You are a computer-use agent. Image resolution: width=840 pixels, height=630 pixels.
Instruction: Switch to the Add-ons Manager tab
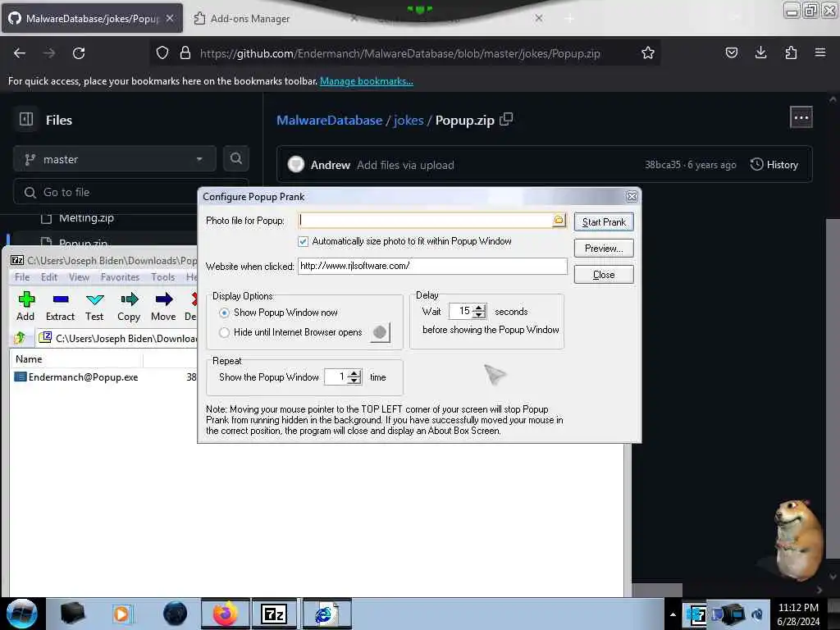pyautogui.click(x=249, y=19)
